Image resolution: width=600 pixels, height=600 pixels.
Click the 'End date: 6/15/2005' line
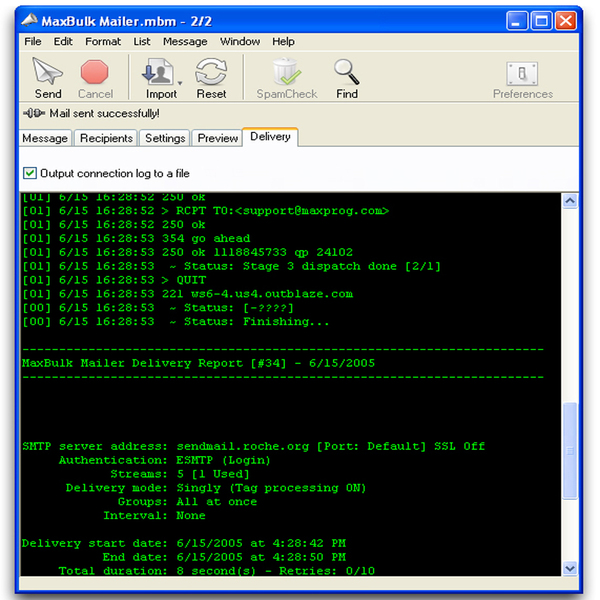(224, 557)
